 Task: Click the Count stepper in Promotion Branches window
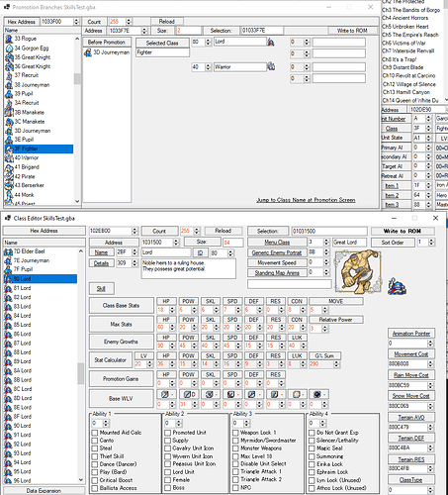pos(130,22)
